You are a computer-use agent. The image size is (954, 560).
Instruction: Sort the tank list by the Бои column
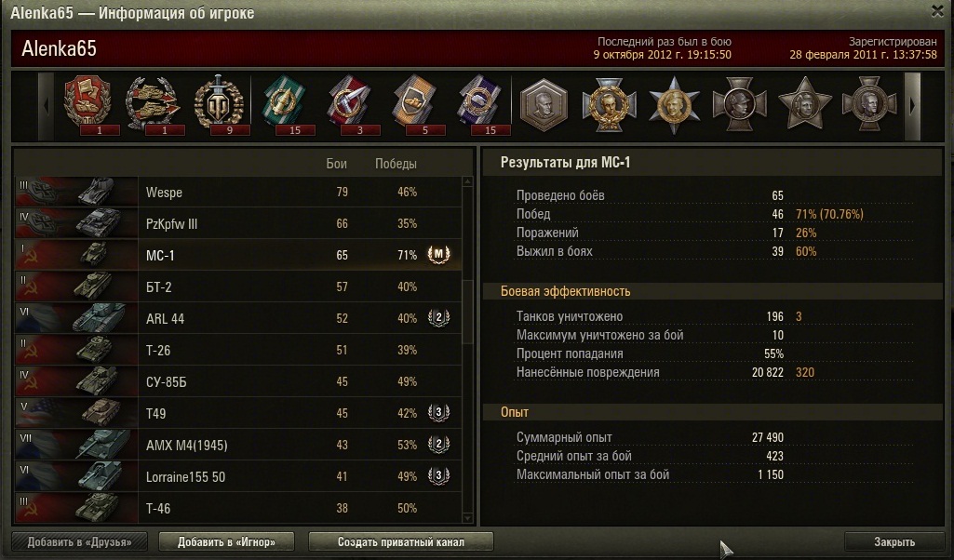point(336,164)
